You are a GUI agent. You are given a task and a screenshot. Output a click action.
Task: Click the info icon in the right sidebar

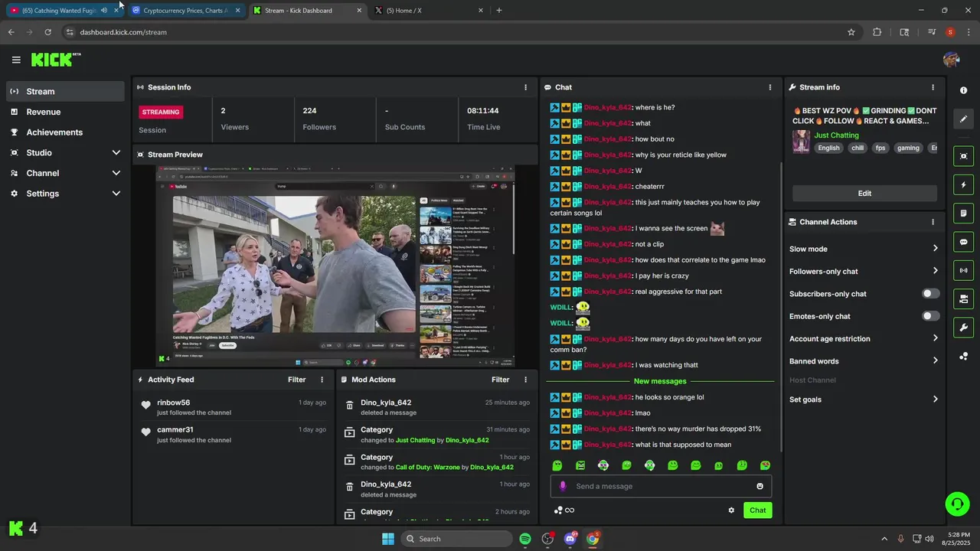click(x=963, y=90)
